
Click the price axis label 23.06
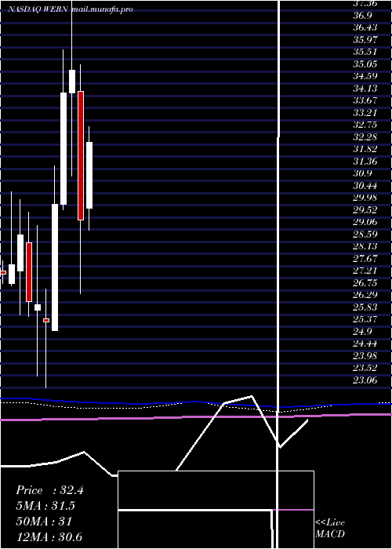tap(365, 380)
